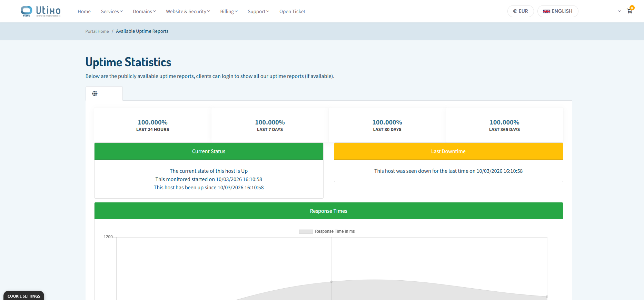Open account dropdown chevron near cart
Image resolution: width=644 pixels, height=300 pixels.
(620, 11)
